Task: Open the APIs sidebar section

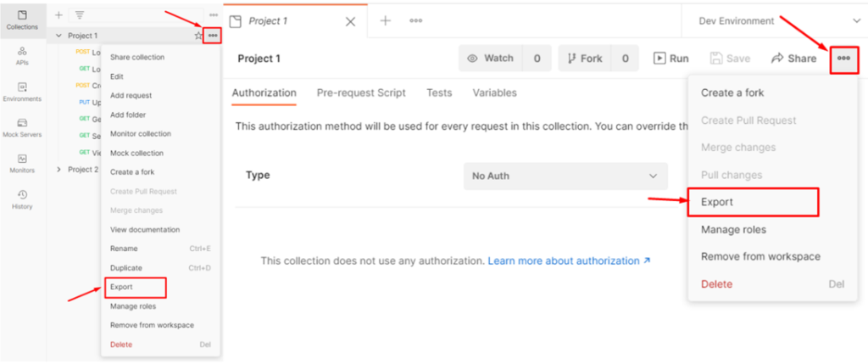Action: tap(22, 55)
